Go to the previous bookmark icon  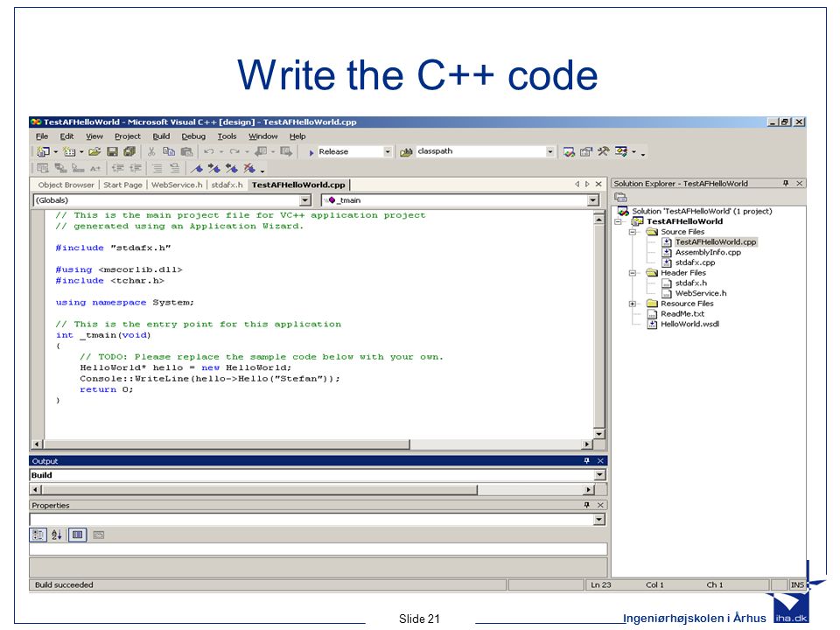click(231, 169)
